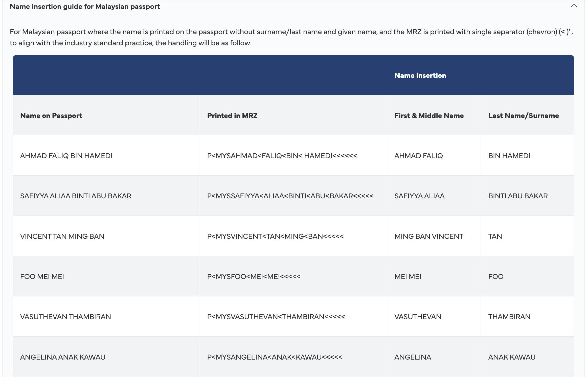Select SAFIYYA ALIAA BINTI ABU BAKAR name
Viewport: 588px width, 377px height.
76,196
